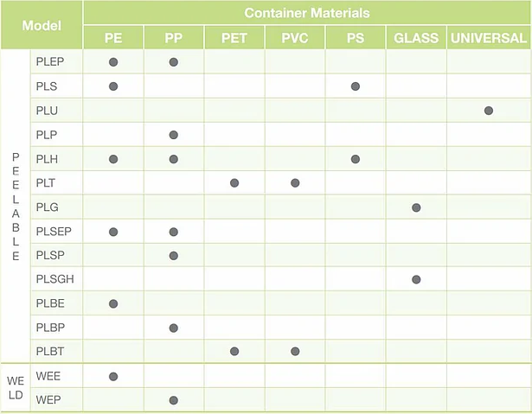Click the PLT row PET dot
Image resolution: width=532 pixels, height=414 pixels.
[234, 183]
